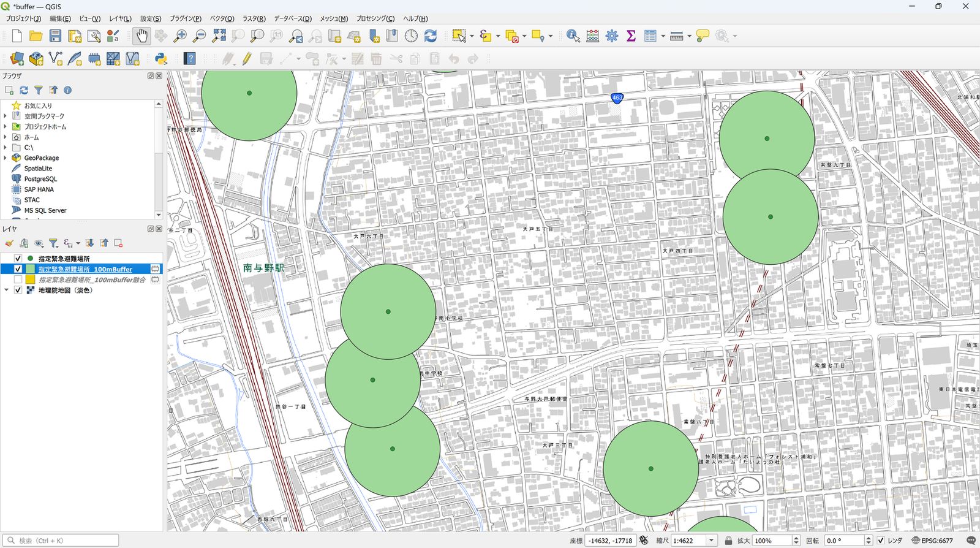Click the locator search field
Screen dimensions: 980x548
tap(60, 541)
